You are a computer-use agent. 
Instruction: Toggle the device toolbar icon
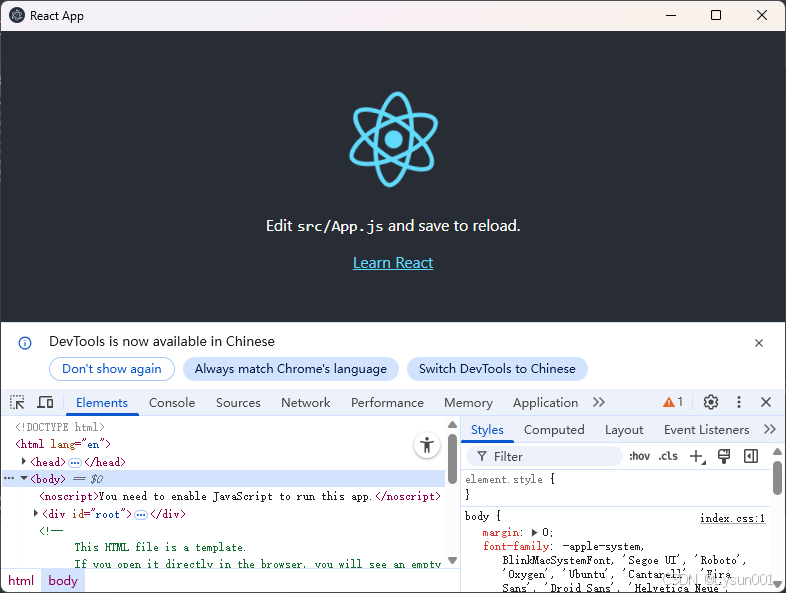point(45,402)
